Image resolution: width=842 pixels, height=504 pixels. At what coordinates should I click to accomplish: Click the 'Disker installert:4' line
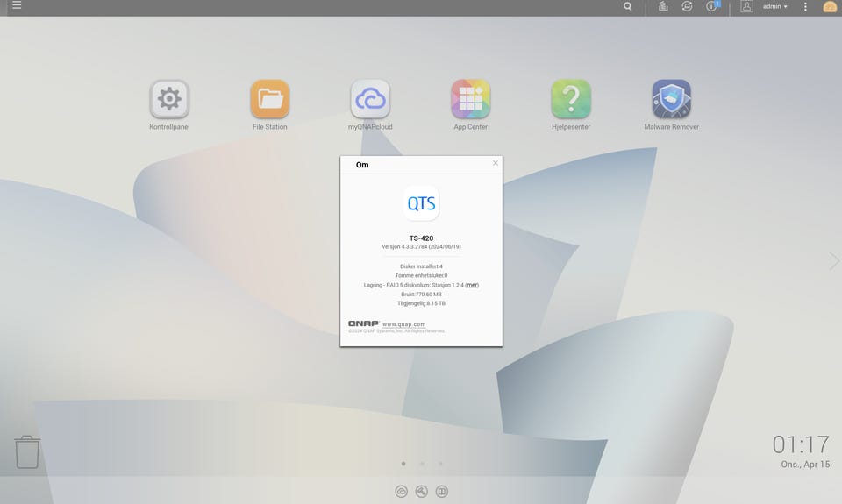point(421,266)
